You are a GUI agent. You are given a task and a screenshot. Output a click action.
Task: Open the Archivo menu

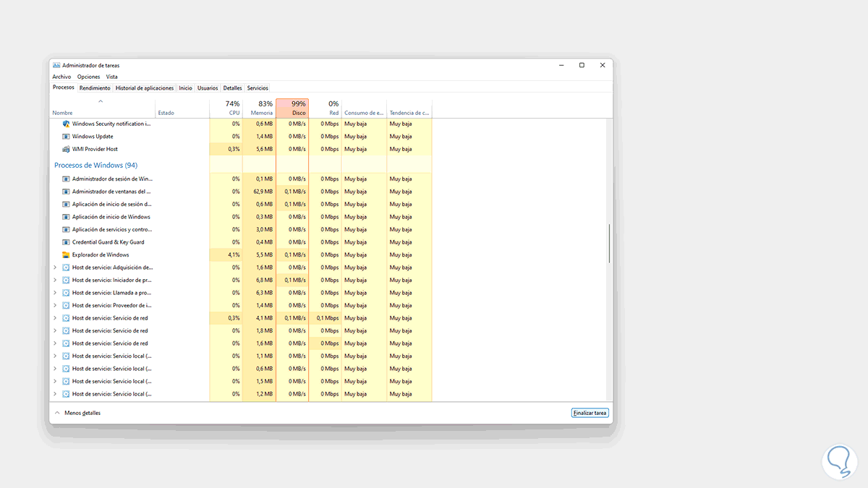click(x=61, y=77)
